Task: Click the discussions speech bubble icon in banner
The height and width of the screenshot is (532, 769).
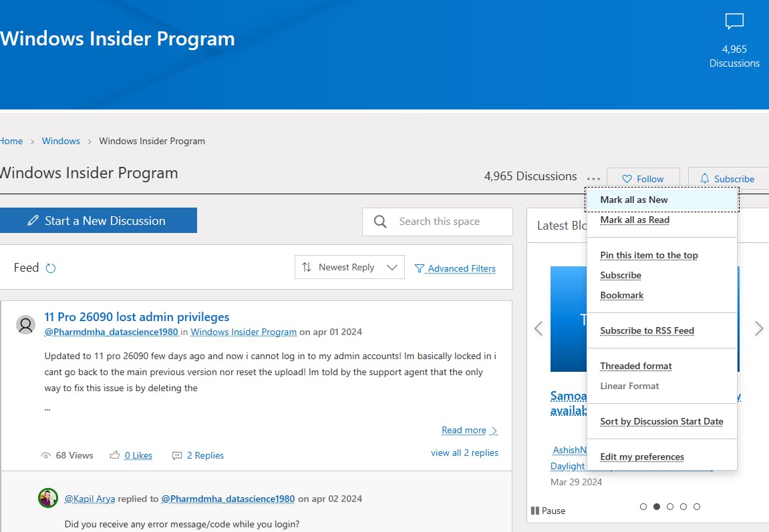Action: coord(734,21)
